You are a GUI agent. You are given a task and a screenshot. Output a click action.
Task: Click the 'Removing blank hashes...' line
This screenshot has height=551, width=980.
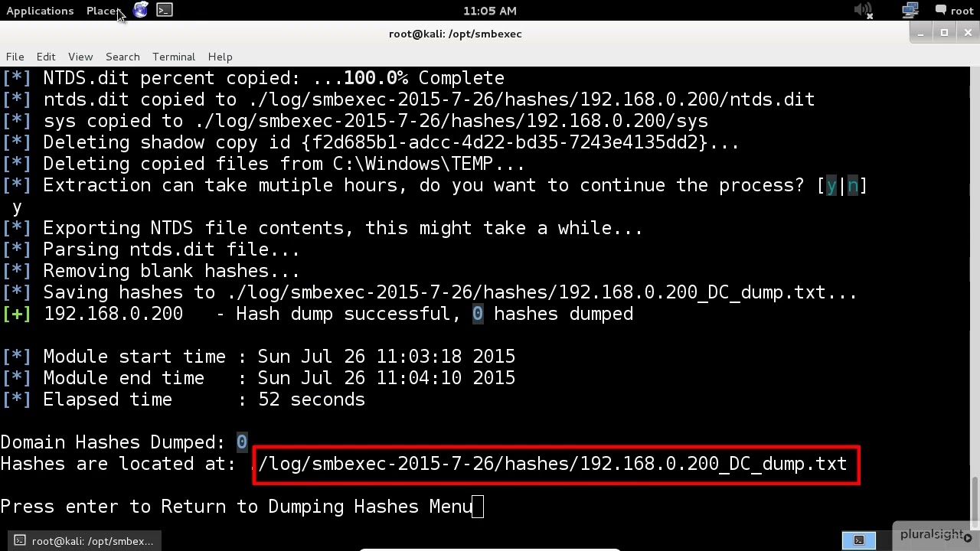(151, 271)
